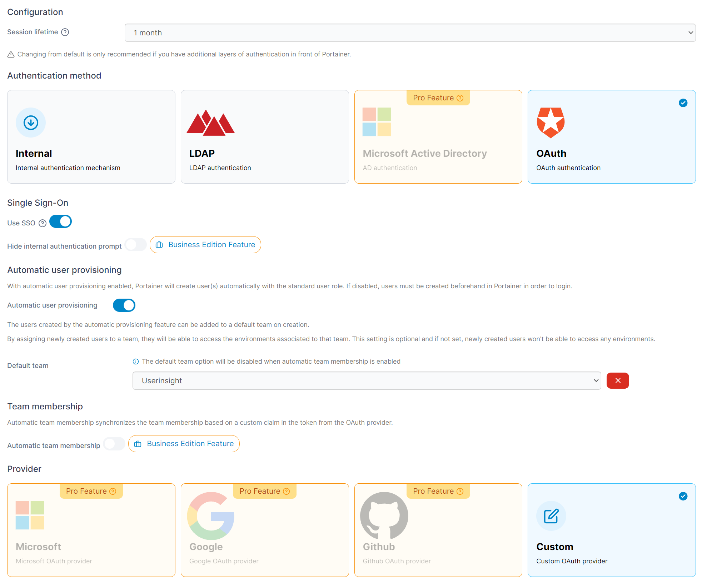702x588 pixels.
Task: Click Business Edition Feature link beside team membership
Action: click(x=184, y=444)
